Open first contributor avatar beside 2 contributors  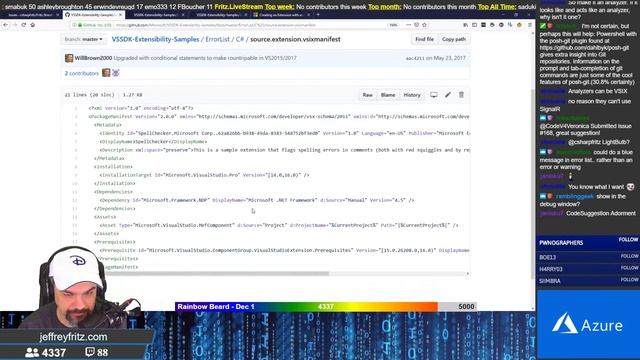point(106,73)
